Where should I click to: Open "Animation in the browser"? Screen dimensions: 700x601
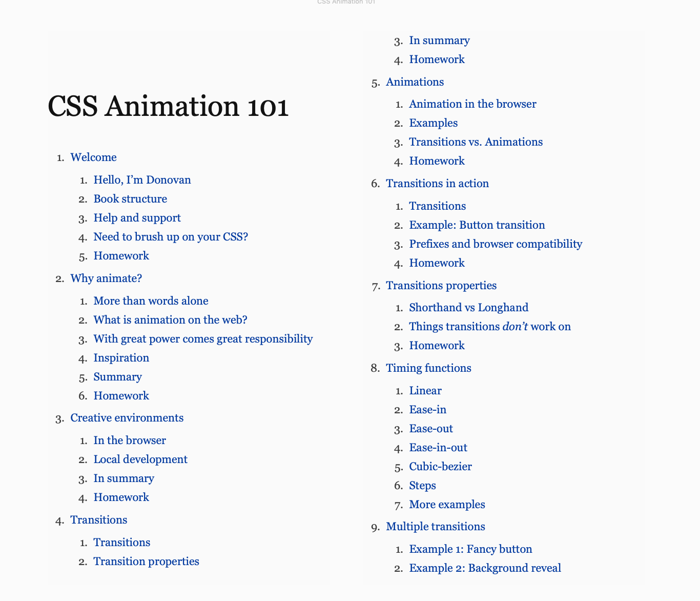[x=472, y=104]
